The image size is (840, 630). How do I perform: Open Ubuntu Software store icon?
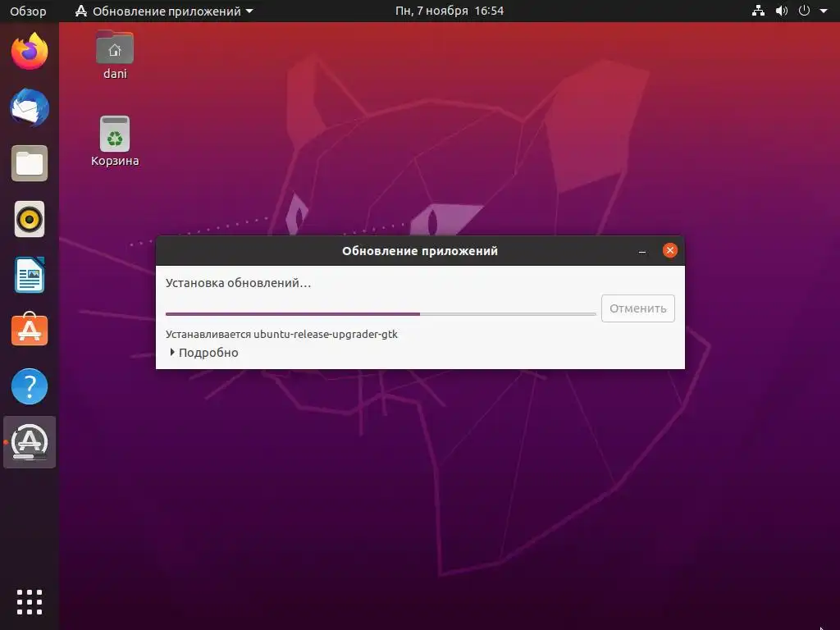click(30, 330)
